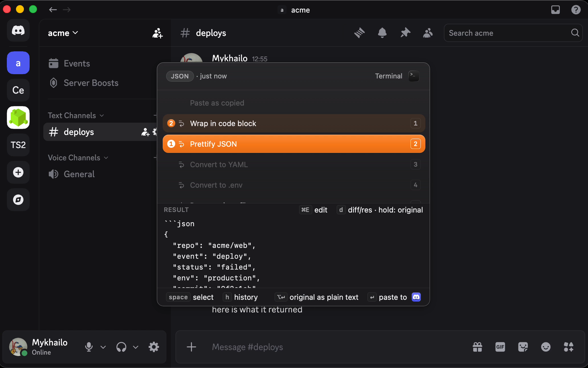Open the Threads icon in channel header

(360, 33)
